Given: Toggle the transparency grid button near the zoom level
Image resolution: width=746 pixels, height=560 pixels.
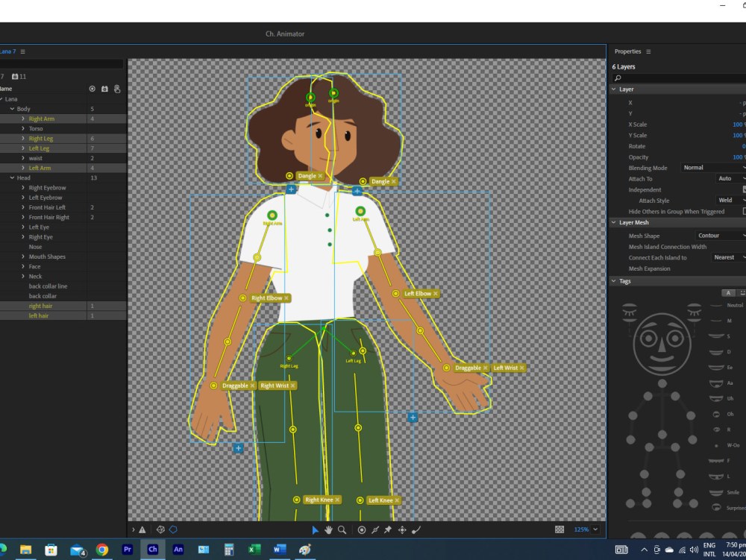Looking at the screenshot, I should 559,529.
